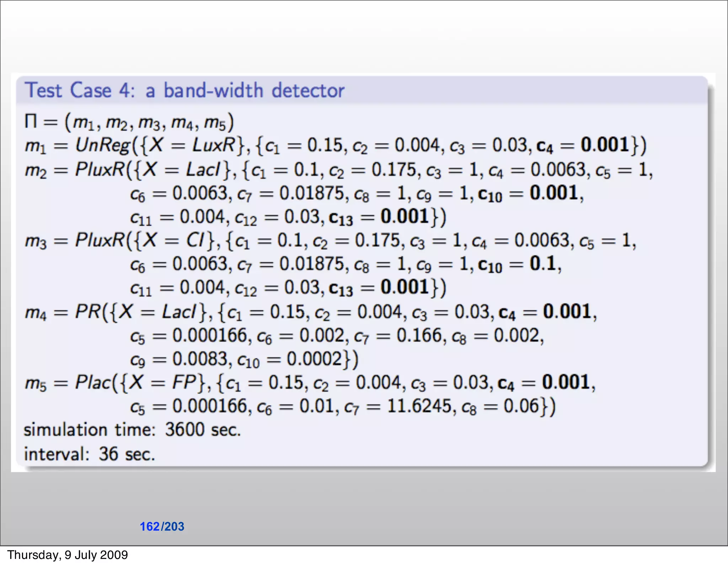728x566 pixels.
Task: Click the FP variable in m5 line
Action: click(x=184, y=383)
